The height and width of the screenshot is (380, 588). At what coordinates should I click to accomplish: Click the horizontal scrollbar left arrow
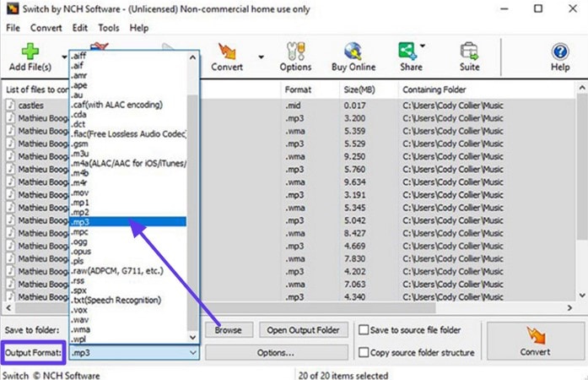(x=8, y=308)
